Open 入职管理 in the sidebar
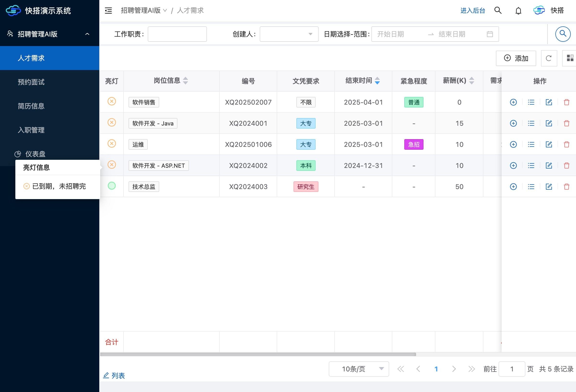576x392 pixels. click(50, 130)
